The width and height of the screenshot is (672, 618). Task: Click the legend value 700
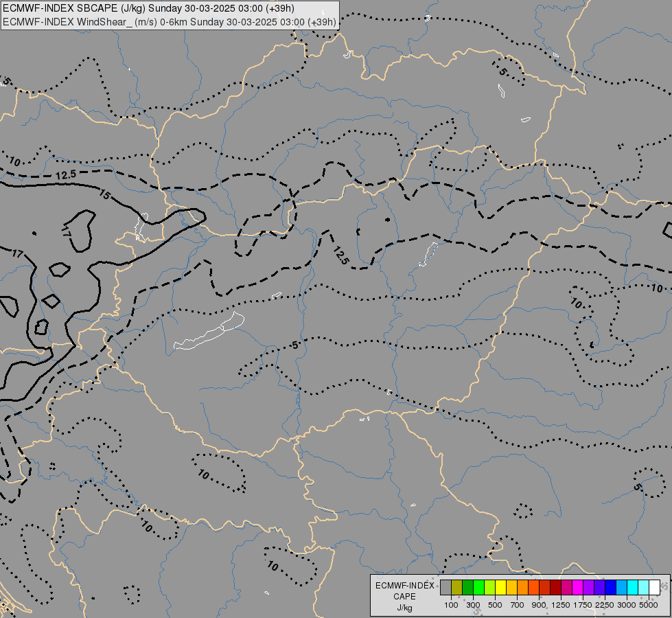point(518,605)
